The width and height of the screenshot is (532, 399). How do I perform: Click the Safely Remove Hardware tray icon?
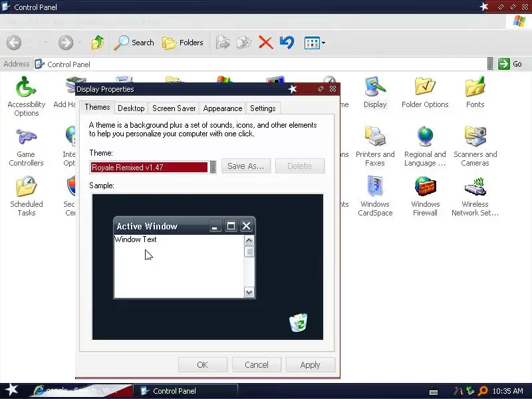point(471,391)
